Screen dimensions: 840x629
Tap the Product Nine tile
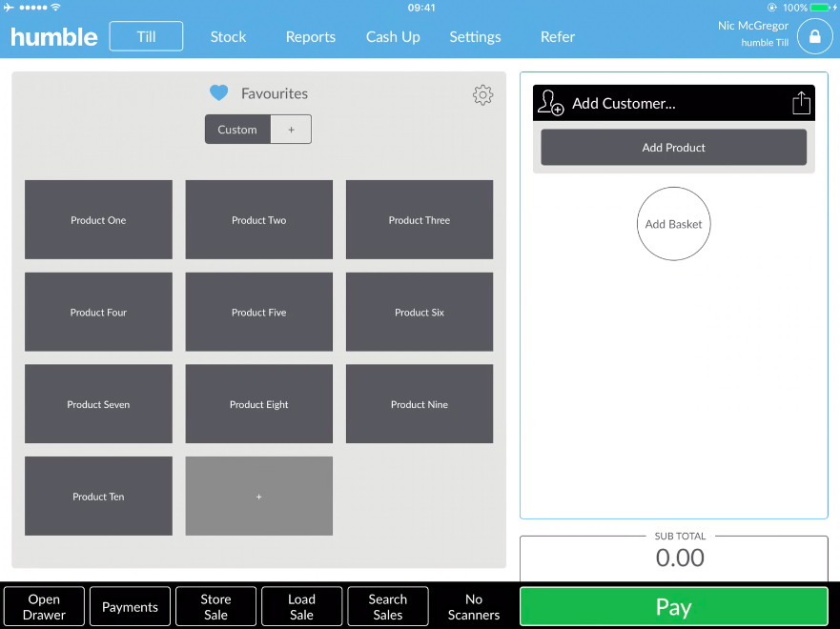(420, 404)
